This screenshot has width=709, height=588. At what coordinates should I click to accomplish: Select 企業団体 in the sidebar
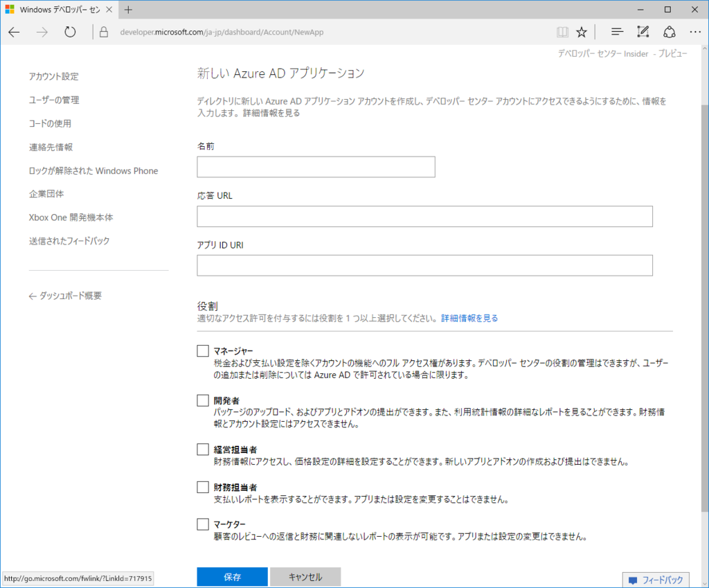point(46,194)
